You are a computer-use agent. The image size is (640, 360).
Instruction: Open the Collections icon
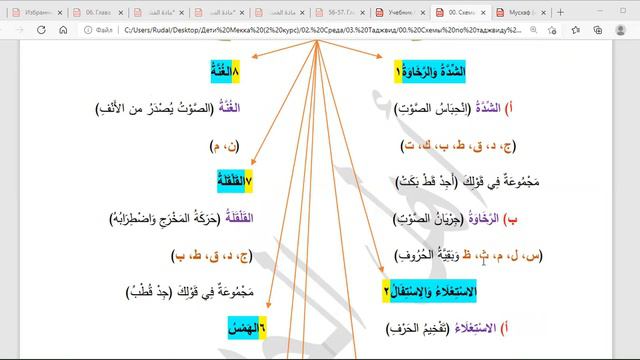point(598,30)
